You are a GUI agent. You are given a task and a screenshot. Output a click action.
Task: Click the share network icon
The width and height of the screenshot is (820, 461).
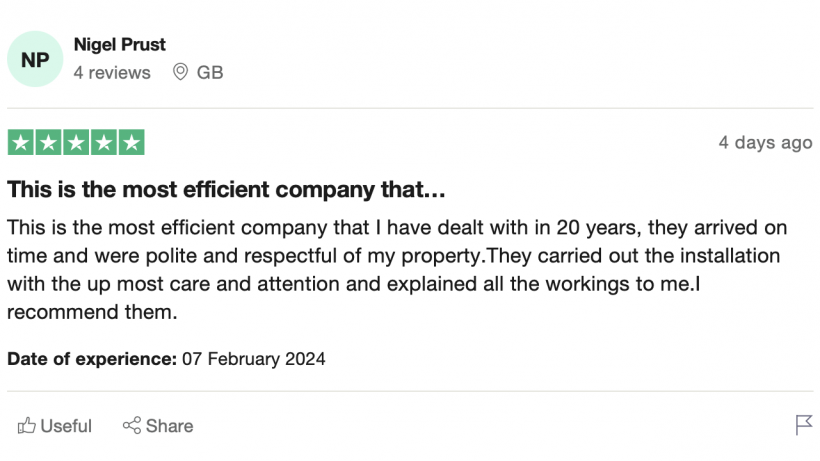point(132,425)
